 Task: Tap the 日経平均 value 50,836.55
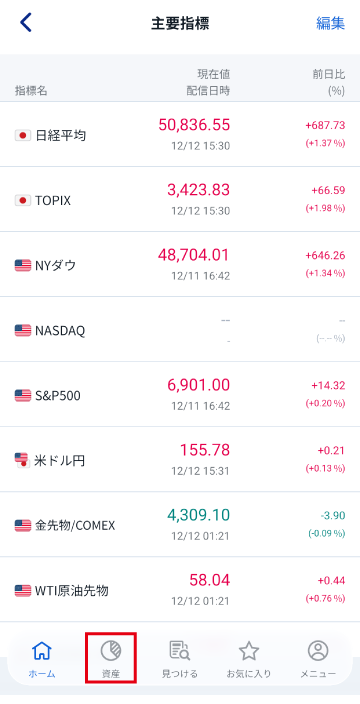point(194,125)
